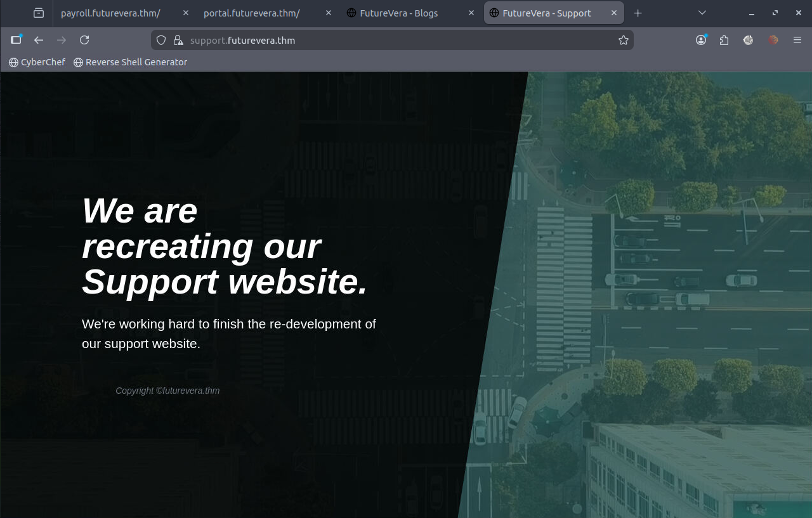Bookmark this page with the star

coord(623,40)
